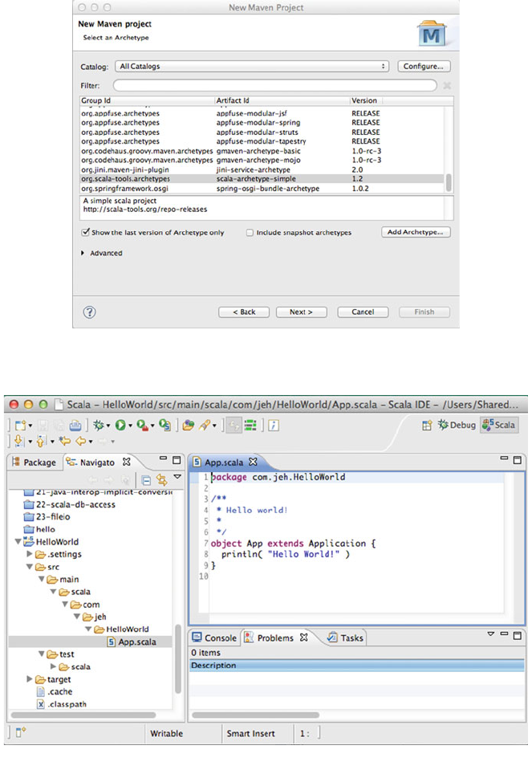This screenshot has height=774, width=532.
Task: Collapse the HelloWorld project node
Action: [x=18, y=541]
